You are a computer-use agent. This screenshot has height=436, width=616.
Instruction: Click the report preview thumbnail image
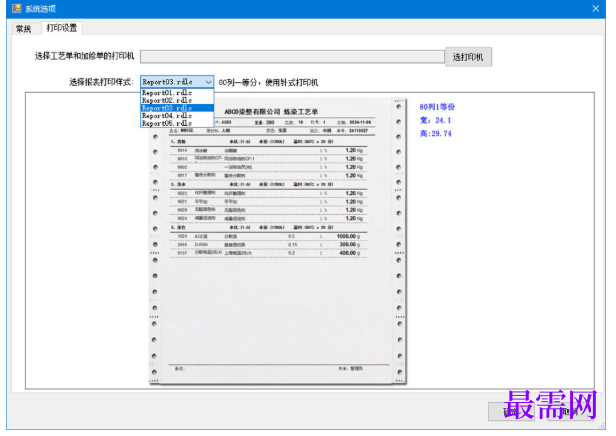point(278,241)
